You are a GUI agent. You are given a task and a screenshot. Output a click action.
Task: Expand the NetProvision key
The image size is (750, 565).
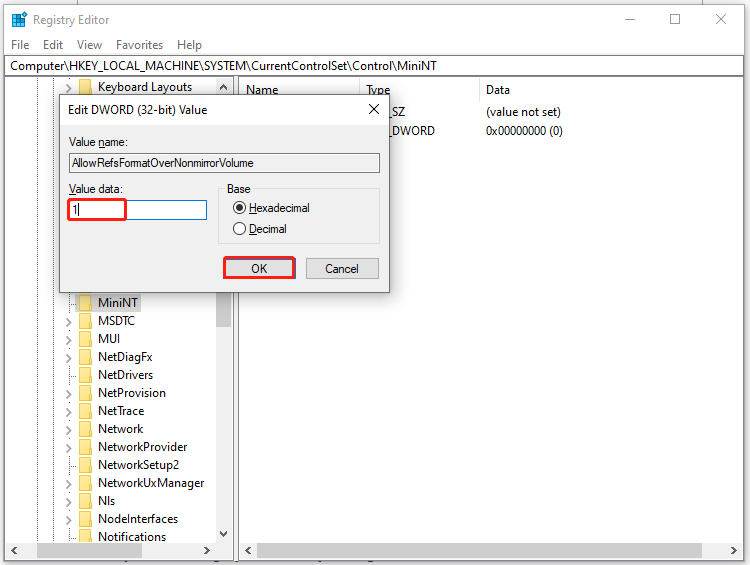click(68, 394)
